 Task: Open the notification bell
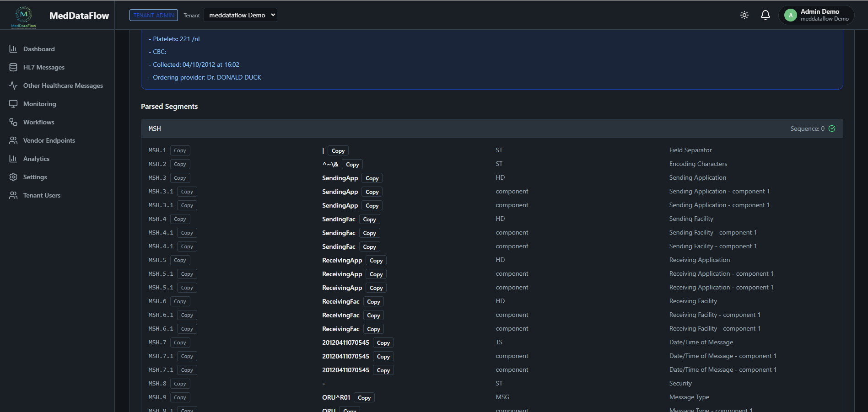[765, 15]
